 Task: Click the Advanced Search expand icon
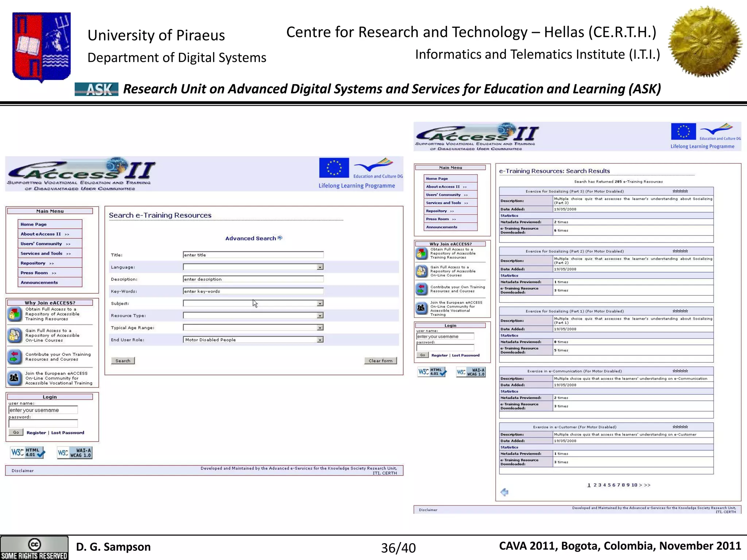point(280,238)
